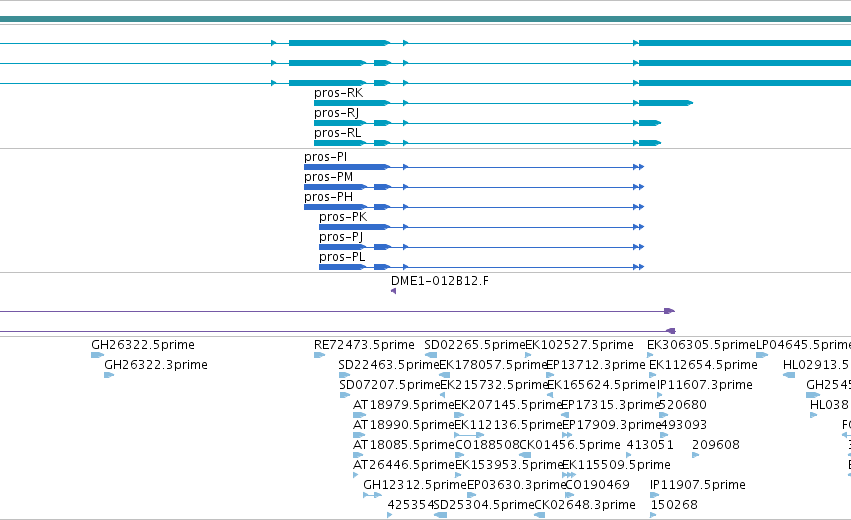Viewport: 851px width, 520px height.
Task: Click the pros-PI protein label
Action: (326, 157)
